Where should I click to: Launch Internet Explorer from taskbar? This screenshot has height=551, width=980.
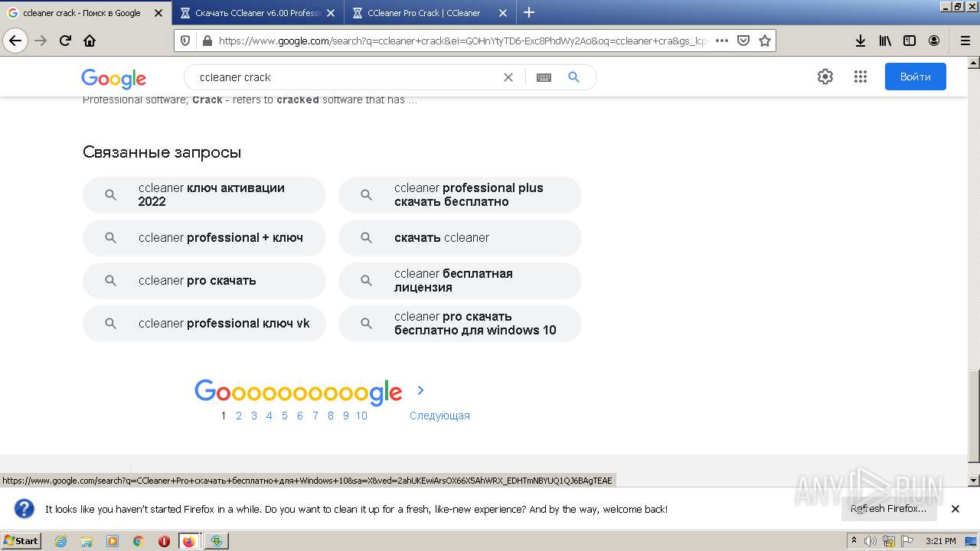pos(60,541)
